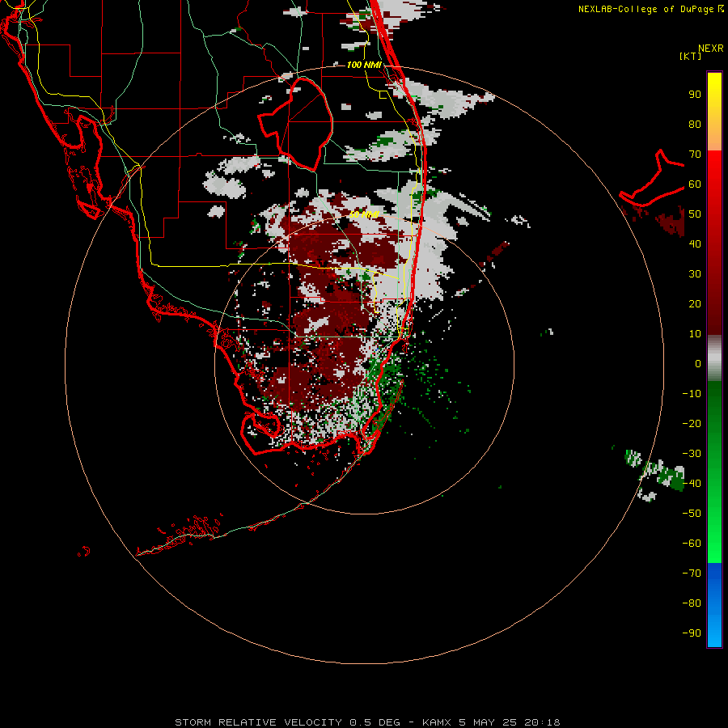Screen dimensions: 728x728
Task: Click the 50 value on the velocity scale
Action: pyautogui.click(x=695, y=214)
